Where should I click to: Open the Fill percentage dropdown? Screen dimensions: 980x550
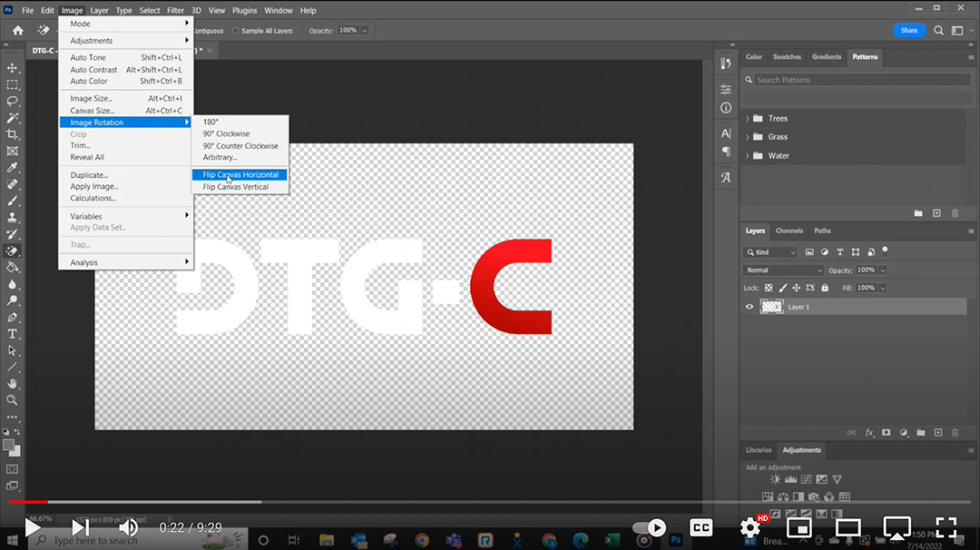[x=883, y=288]
